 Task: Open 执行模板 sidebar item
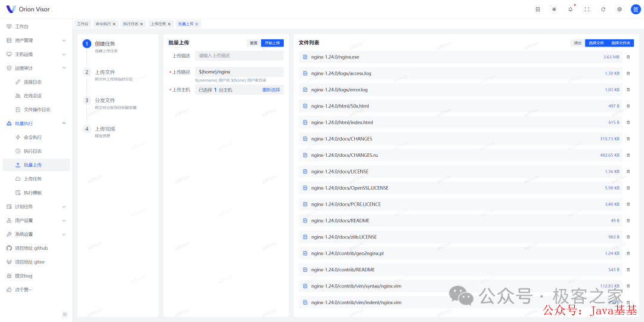click(36, 193)
